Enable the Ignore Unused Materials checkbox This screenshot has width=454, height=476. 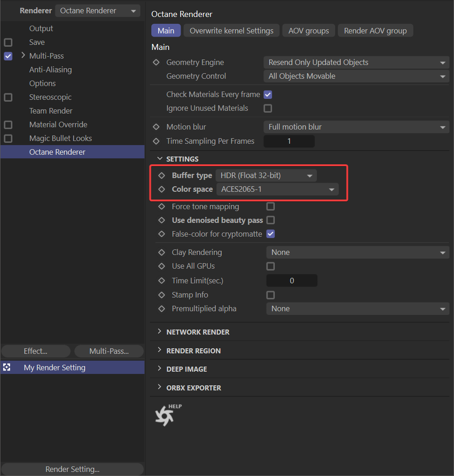coord(267,108)
